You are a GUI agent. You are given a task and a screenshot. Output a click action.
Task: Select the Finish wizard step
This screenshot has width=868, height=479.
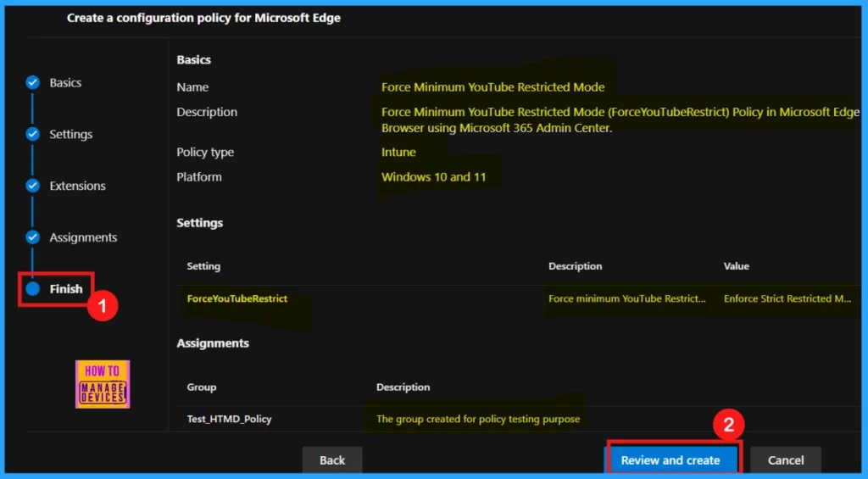pyautogui.click(x=66, y=288)
